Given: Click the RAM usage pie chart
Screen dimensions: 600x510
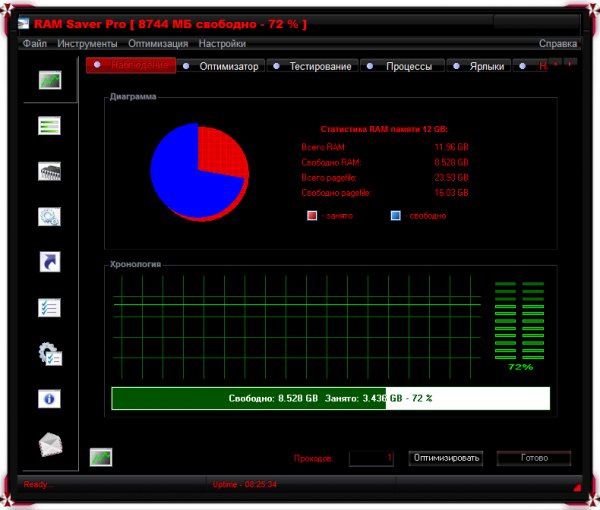Looking at the screenshot, I should pyautogui.click(x=199, y=172).
